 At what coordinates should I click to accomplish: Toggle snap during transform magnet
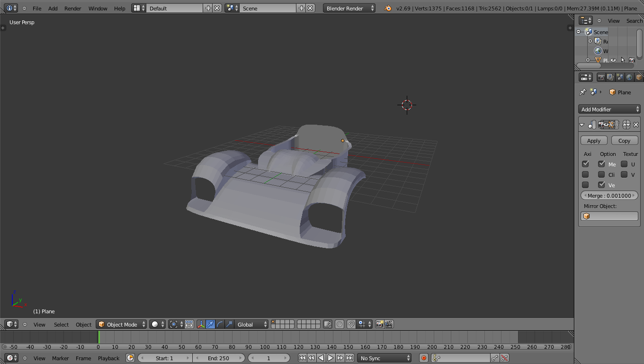pos(351,324)
